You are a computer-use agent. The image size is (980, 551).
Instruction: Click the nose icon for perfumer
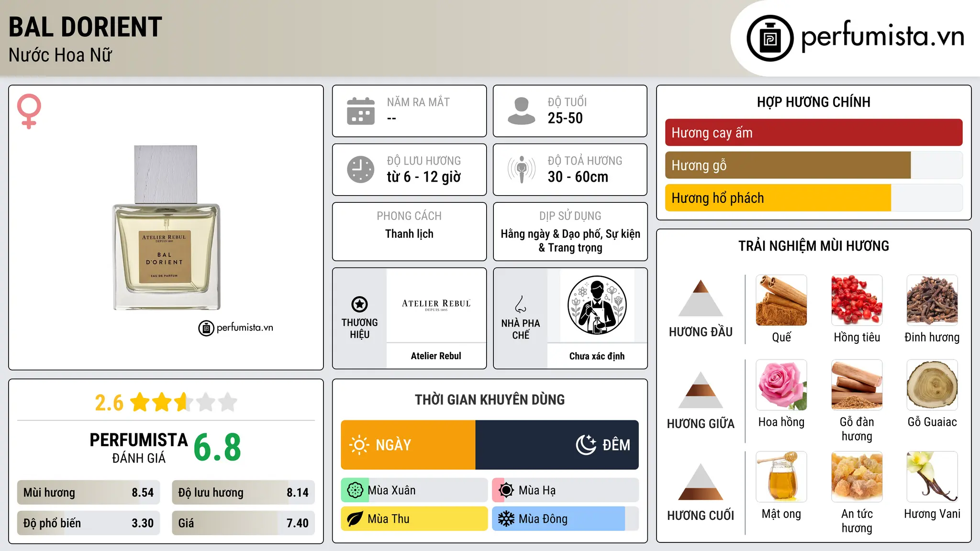point(521,304)
